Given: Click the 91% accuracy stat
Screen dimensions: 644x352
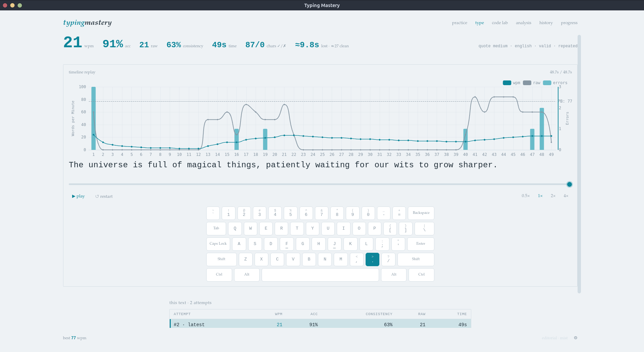Looking at the screenshot, I should point(116,44).
